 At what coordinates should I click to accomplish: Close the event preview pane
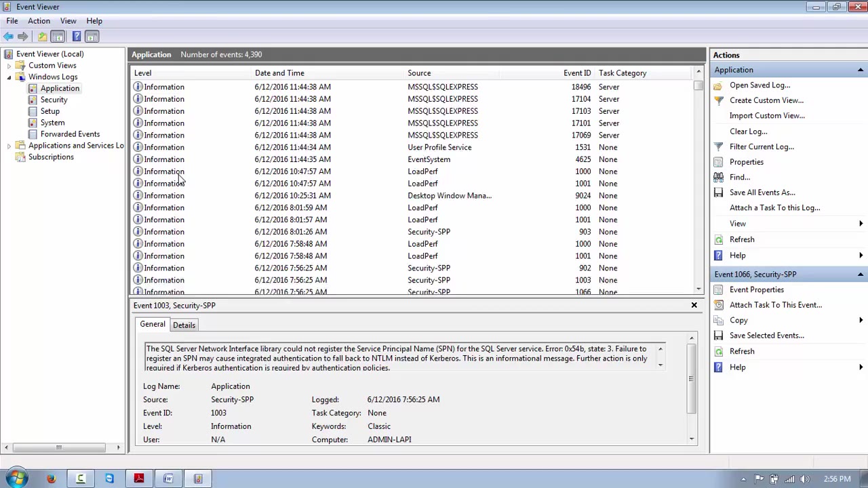coord(694,306)
